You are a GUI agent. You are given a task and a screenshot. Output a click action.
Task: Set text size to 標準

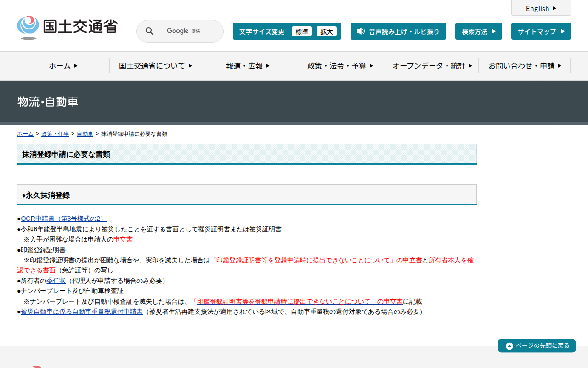[x=301, y=31]
